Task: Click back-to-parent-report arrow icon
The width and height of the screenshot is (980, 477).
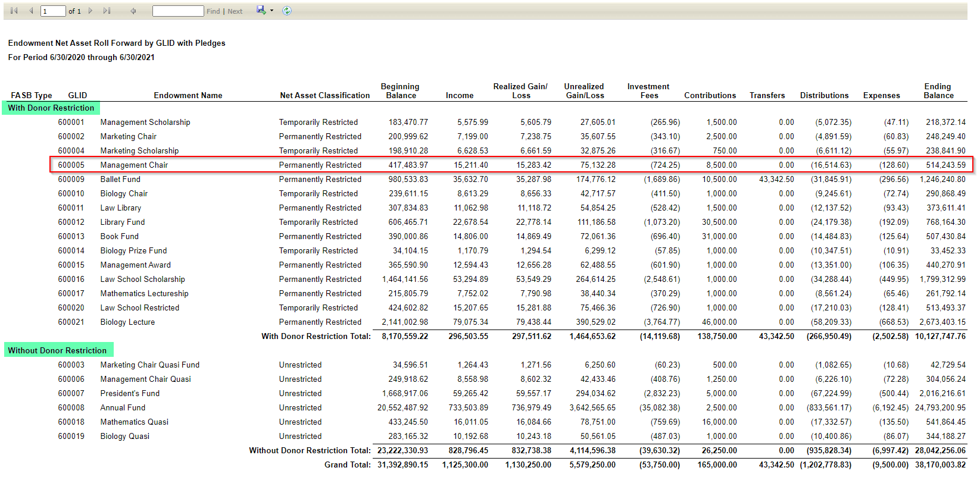Action: 133,11
